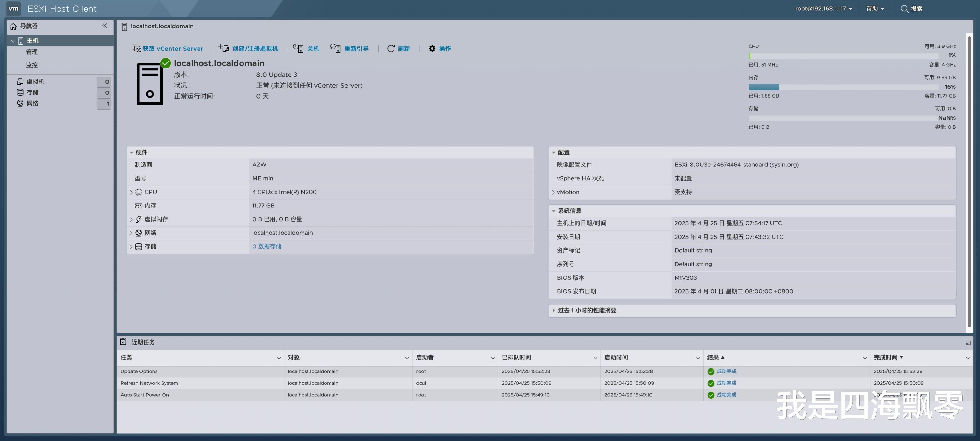
Task: Click the Networking icon in Hardware panel
Action: click(x=139, y=233)
